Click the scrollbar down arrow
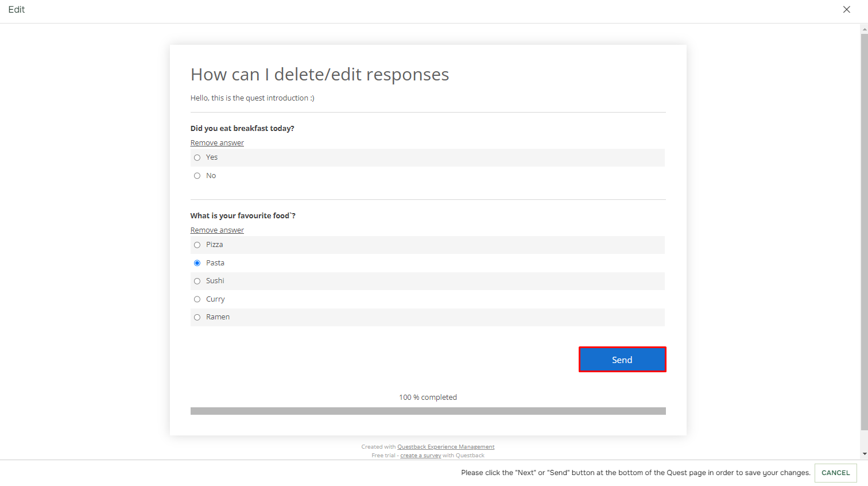 (864, 454)
